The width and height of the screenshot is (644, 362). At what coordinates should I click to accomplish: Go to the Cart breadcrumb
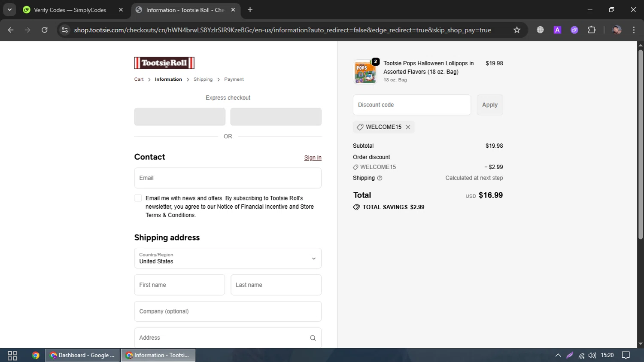click(139, 79)
